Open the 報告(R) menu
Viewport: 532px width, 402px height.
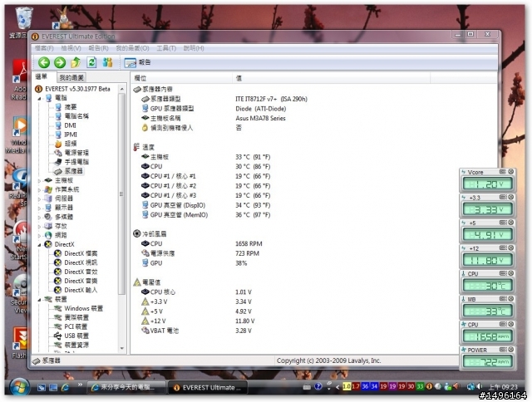pyautogui.click(x=98, y=48)
